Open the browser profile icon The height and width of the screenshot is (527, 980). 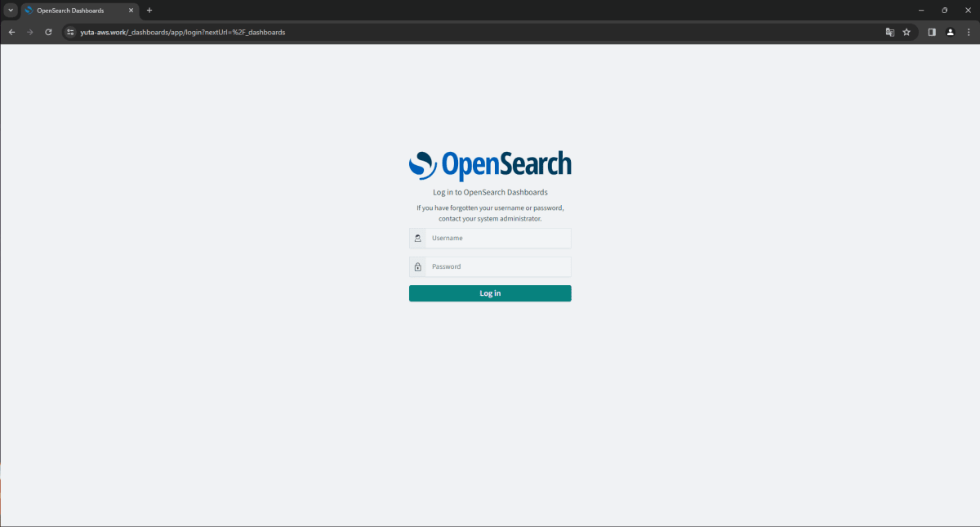(950, 32)
